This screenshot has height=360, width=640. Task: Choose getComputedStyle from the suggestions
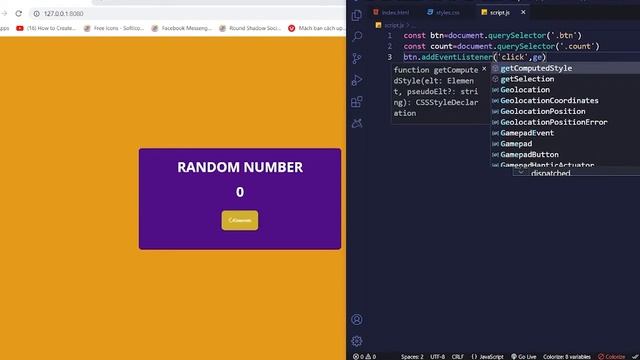tap(565, 68)
